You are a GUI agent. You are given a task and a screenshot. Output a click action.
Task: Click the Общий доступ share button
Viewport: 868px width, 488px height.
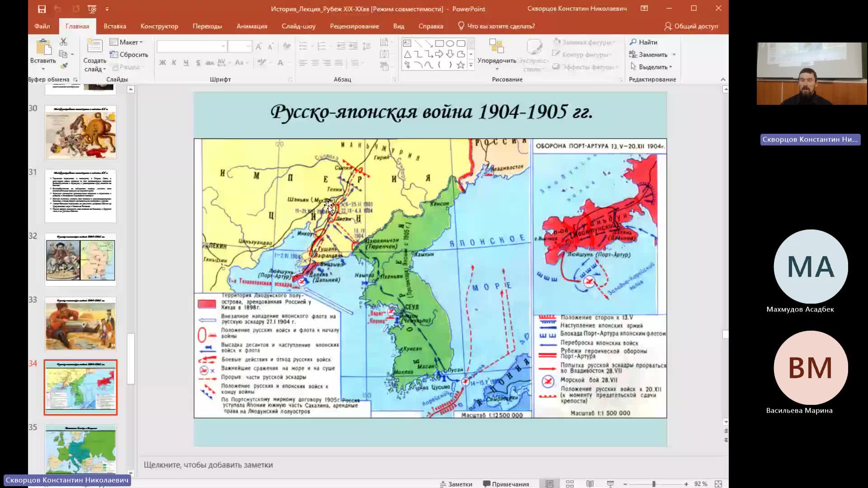click(691, 26)
